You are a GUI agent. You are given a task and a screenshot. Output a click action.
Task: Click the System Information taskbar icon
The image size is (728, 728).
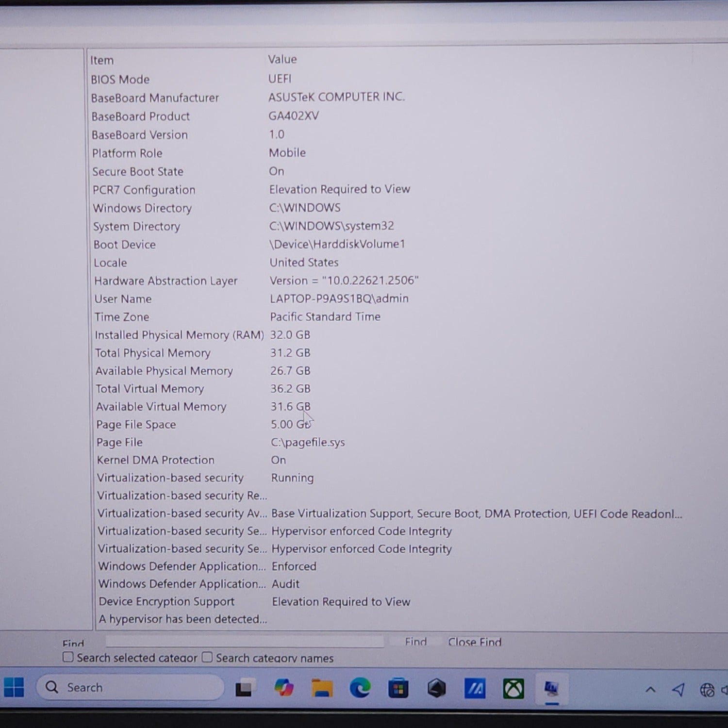551,689
